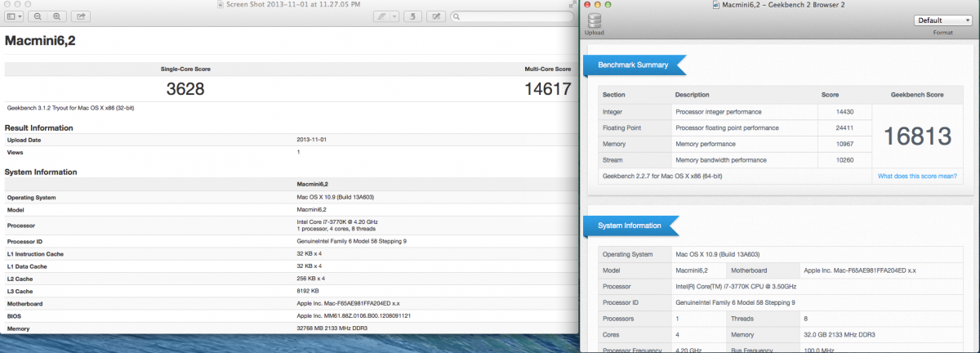Click the Views value 1
This screenshot has width=980, height=353.
click(x=298, y=152)
